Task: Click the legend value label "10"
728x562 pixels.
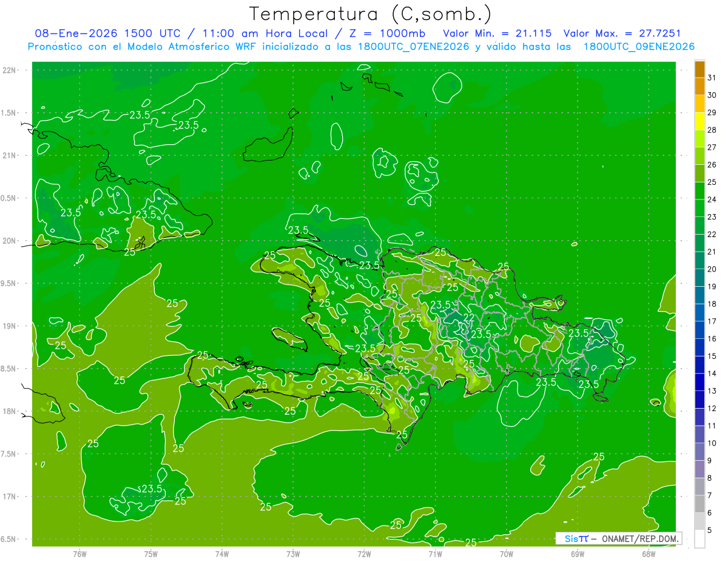Action: [712, 443]
